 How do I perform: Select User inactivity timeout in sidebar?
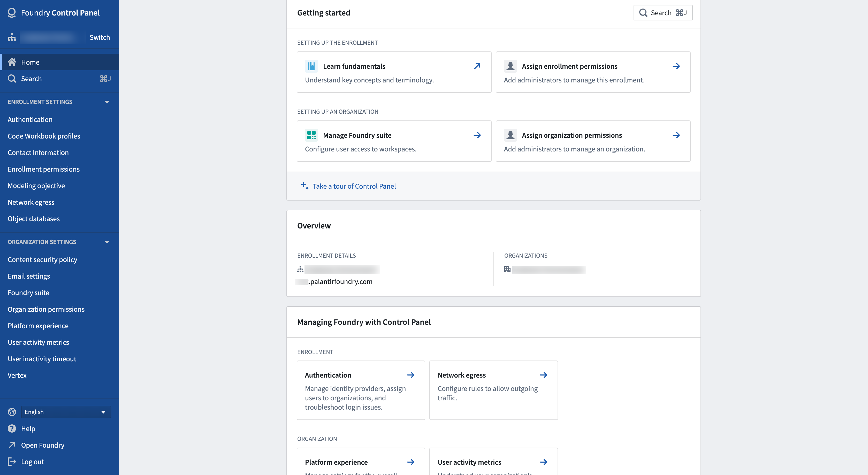pos(42,358)
